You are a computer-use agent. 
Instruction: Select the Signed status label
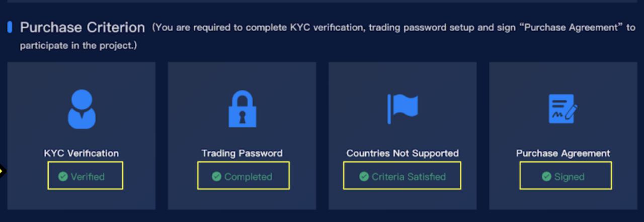point(569,177)
